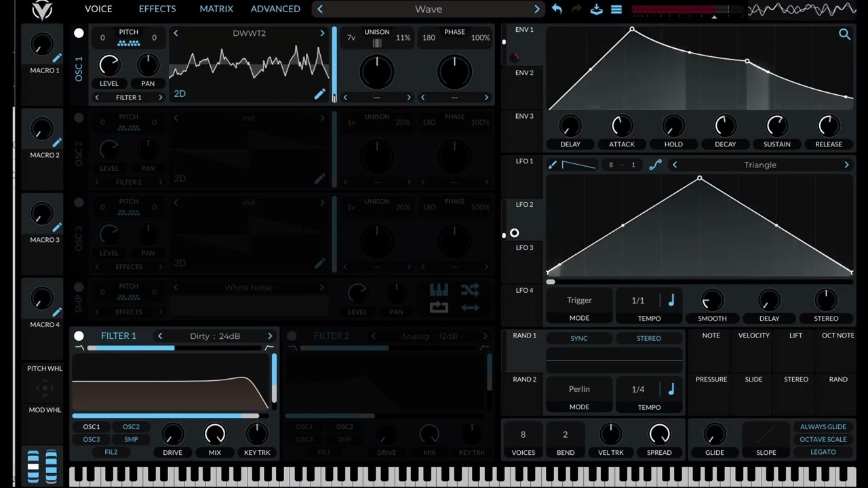Open the Perlin mode selector
The width and height of the screenshot is (868, 488).
tap(579, 389)
